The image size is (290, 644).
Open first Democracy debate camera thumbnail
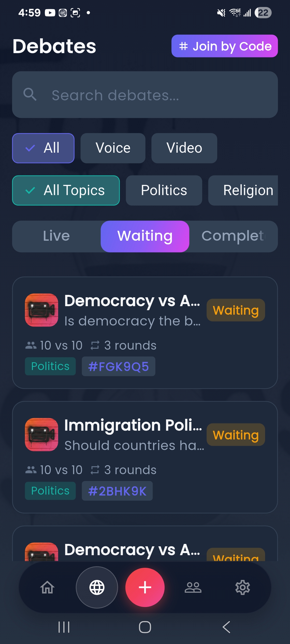pos(42,310)
